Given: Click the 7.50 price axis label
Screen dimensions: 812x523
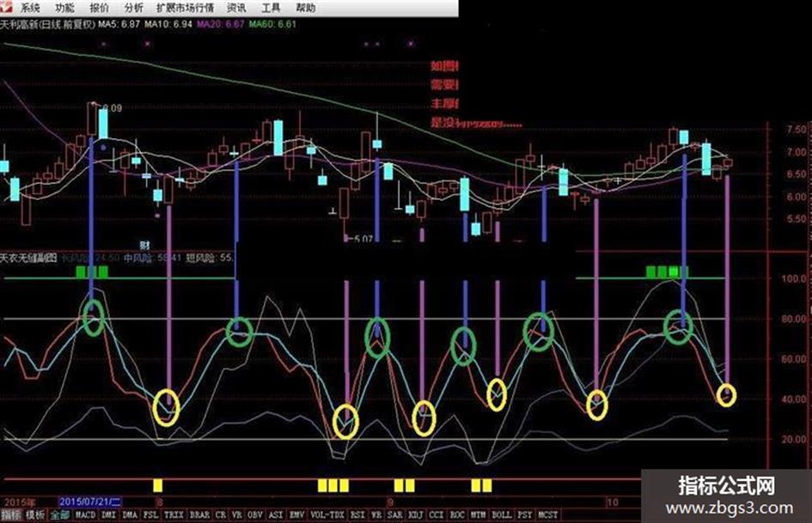Looking at the screenshot, I should pyautogui.click(x=797, y=130).
